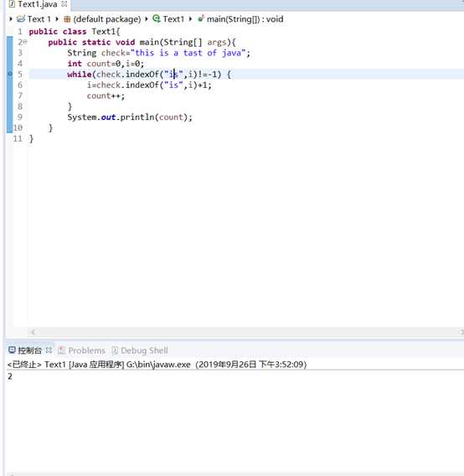
Task: Click 'System.out.println(count);' line
Action: (x=130, y=117)
